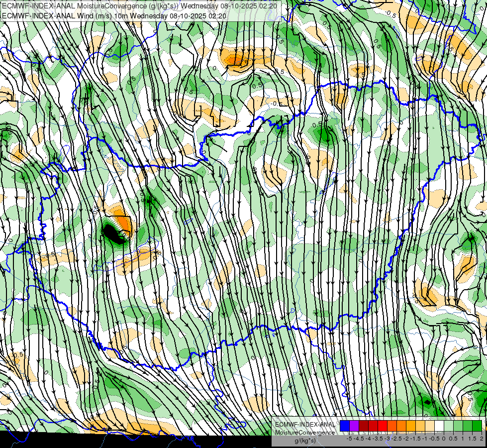Click the -4.5 tick label in the legend
Screen dimensions: 487x448
click(359, 439)
